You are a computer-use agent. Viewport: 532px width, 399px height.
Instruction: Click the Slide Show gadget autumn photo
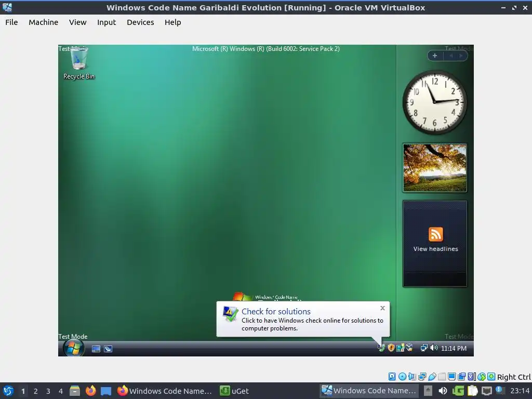click(x=435, y=168)
